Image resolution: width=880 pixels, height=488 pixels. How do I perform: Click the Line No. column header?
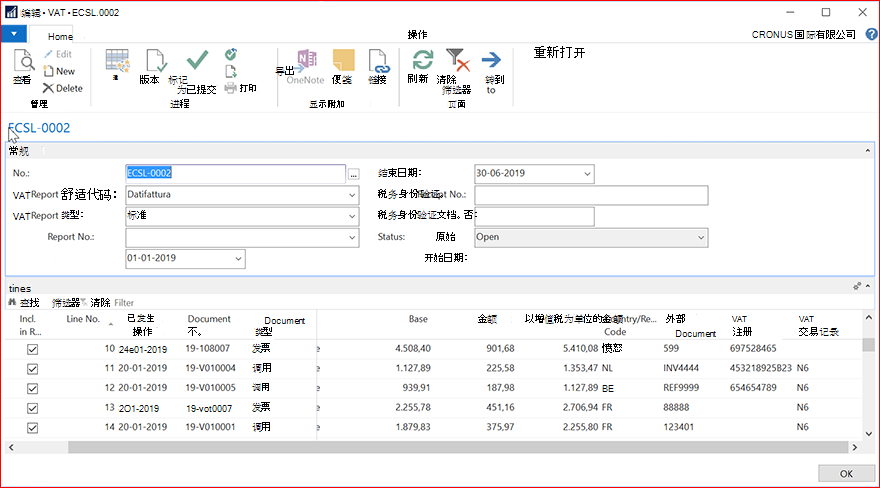tap(83, 319)
